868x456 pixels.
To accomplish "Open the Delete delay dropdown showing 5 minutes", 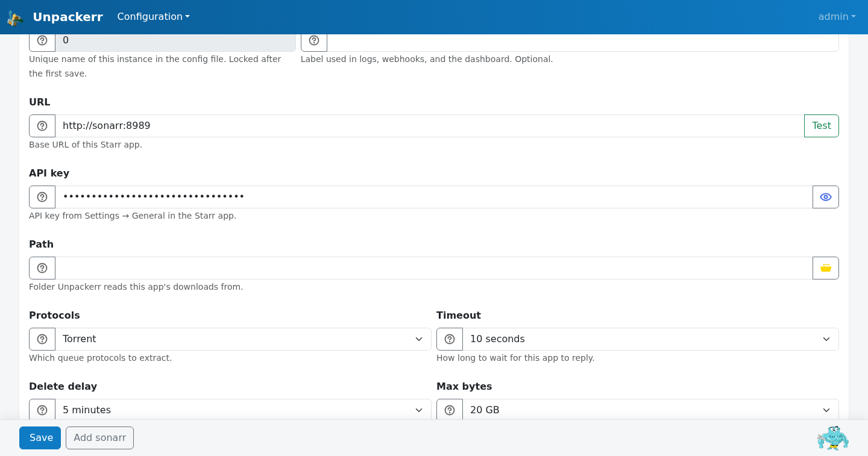I will tap(243, 410).
